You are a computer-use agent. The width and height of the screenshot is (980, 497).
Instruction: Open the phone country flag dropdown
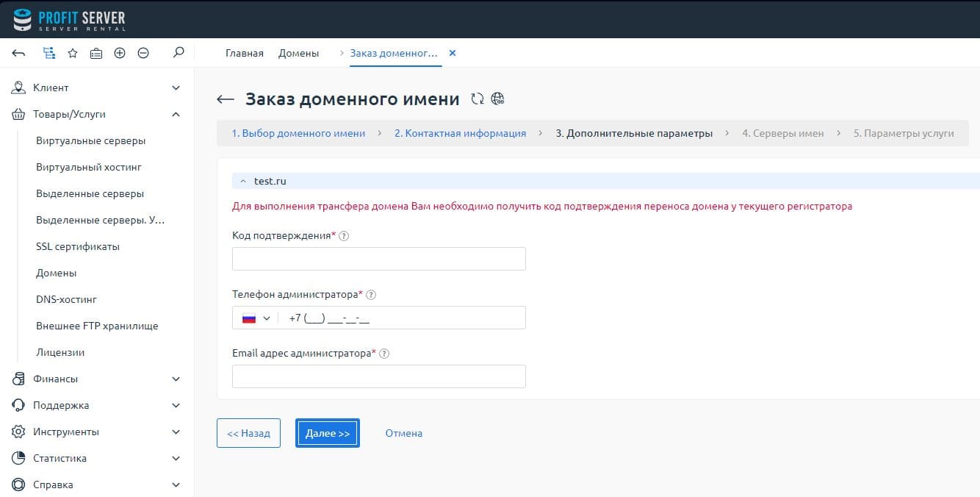point(256,318)
